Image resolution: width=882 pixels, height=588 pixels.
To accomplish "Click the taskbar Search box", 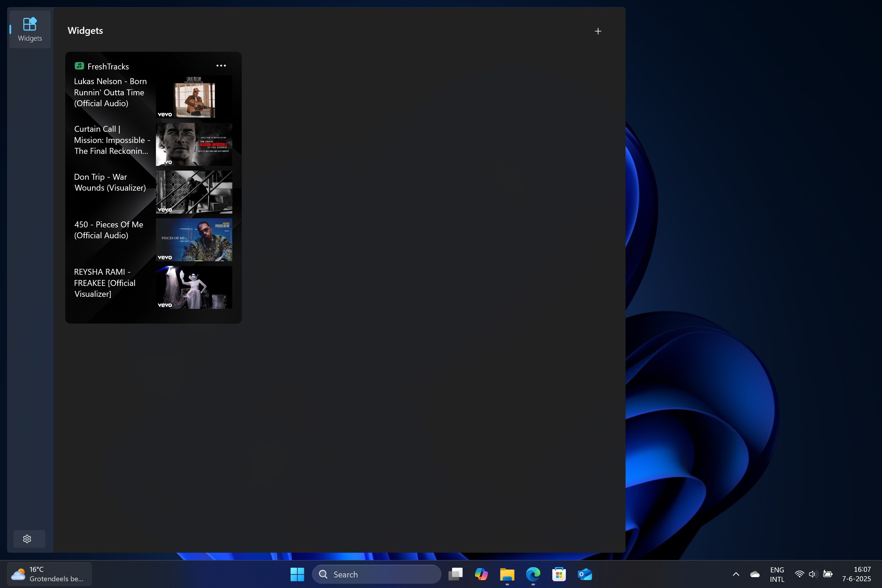I will [376, 574].
